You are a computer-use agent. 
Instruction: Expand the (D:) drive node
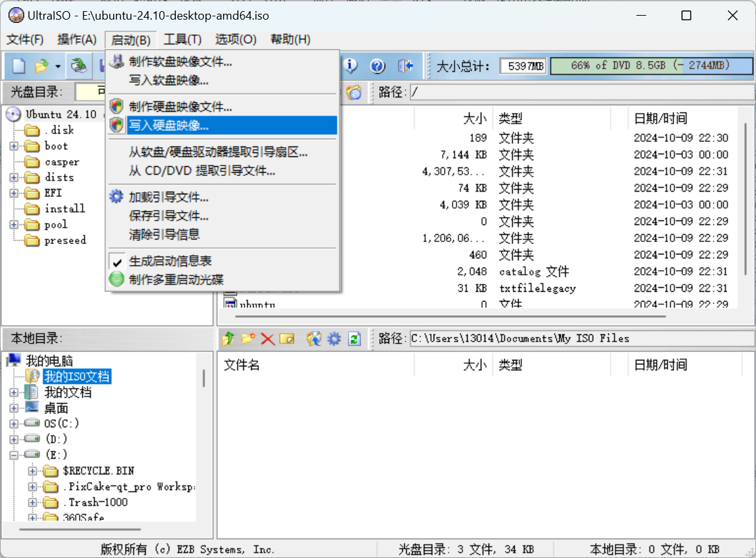14,440
